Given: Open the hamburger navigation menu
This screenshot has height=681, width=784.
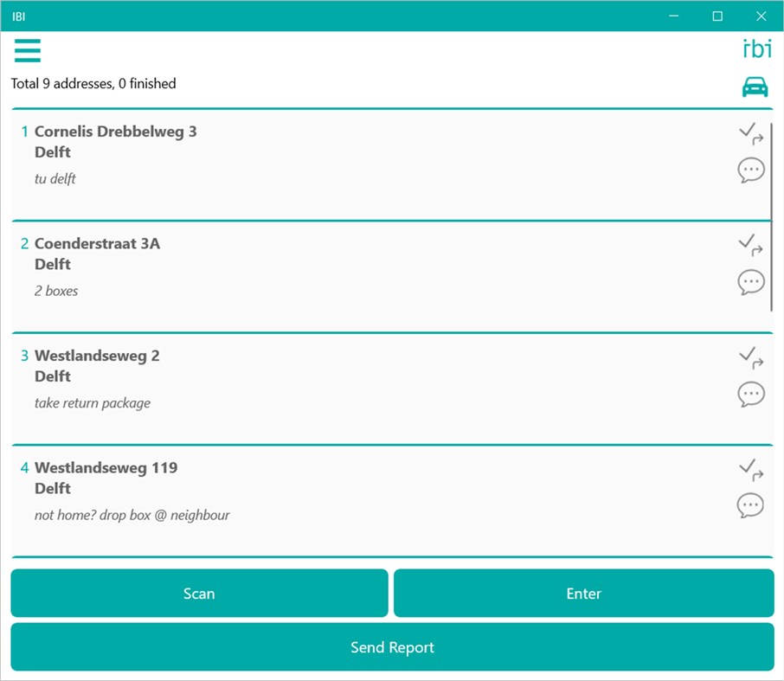Looking at the screenshot, I should point(28,51).
